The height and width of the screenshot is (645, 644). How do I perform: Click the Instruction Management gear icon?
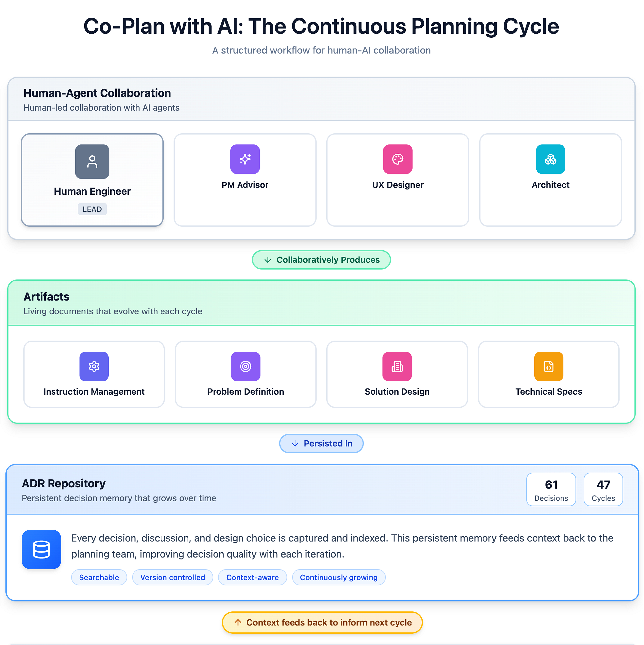coord(94,366)
